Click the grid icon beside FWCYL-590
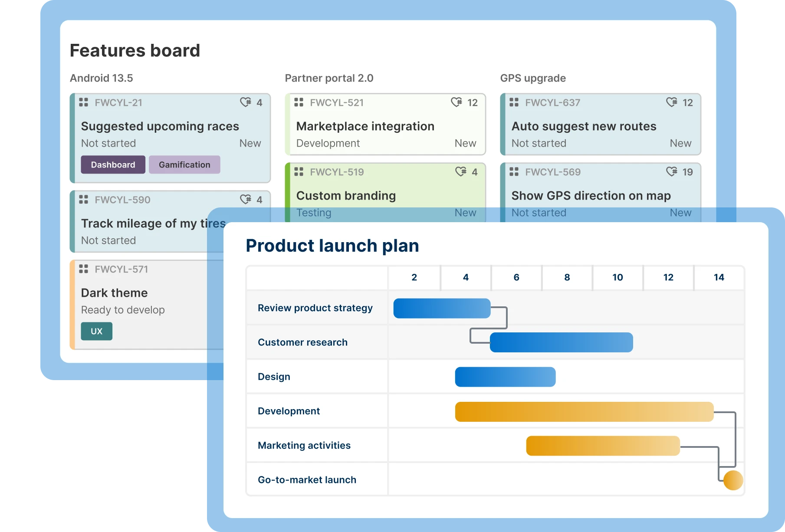Viewport: 785px width, 532px height. [x=84, y=200]
